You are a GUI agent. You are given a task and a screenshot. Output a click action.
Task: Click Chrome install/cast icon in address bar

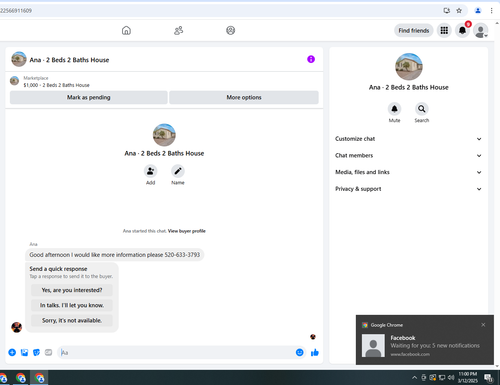(447, 11)
